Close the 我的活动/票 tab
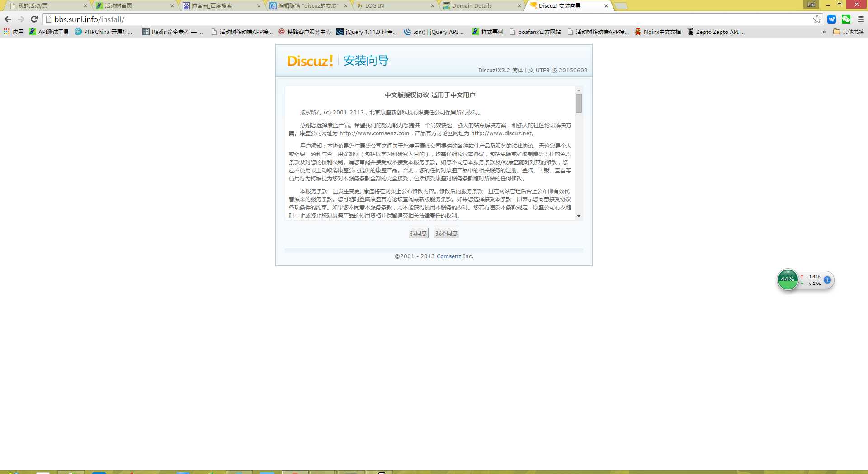 tap(85, 6)
